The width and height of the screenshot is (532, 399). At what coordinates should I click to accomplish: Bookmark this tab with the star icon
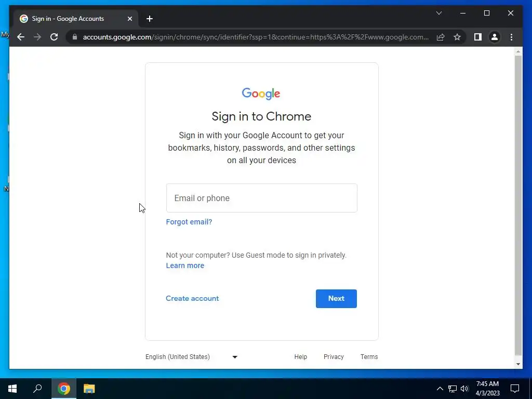[x=457, y=37]
